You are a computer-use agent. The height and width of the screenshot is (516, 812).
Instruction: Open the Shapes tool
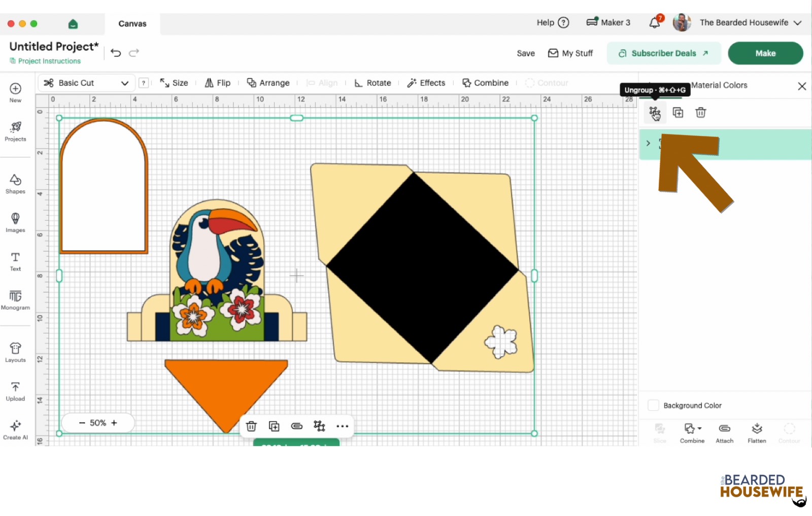15,184
